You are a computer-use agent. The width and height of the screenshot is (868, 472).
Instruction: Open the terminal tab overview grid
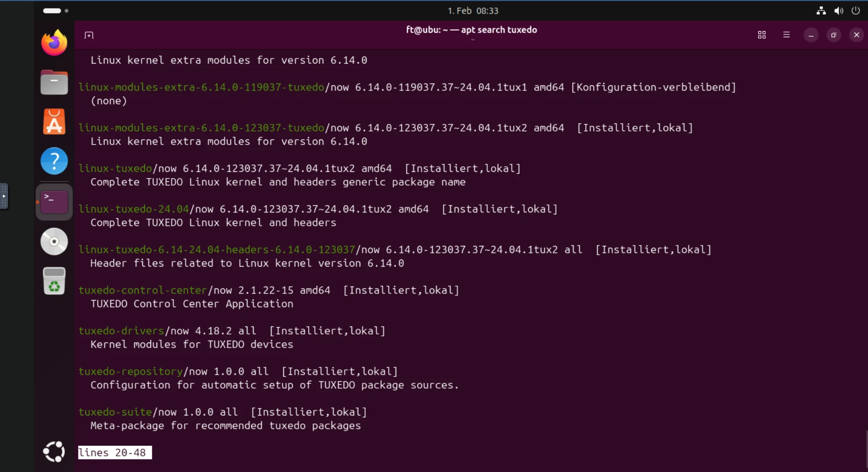click(762, 35)
